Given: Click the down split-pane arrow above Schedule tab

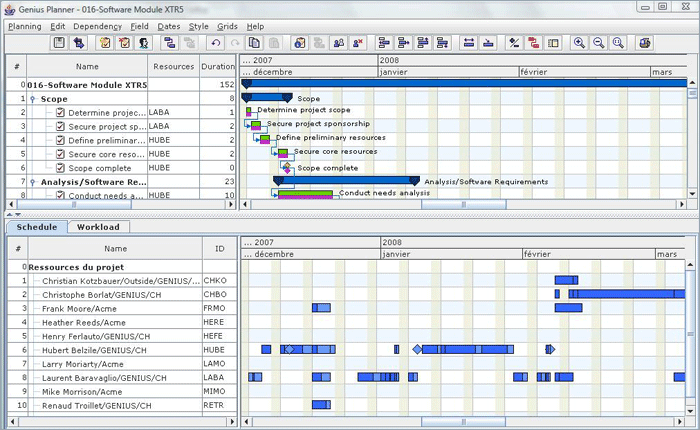Looking at the screenshot, I should point(18,215).
